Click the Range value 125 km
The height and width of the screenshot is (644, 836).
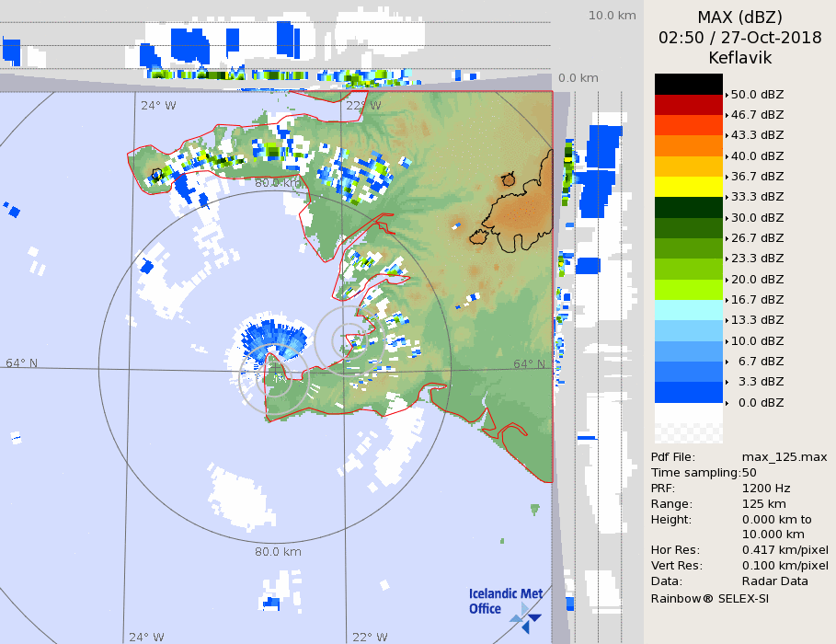765,504
